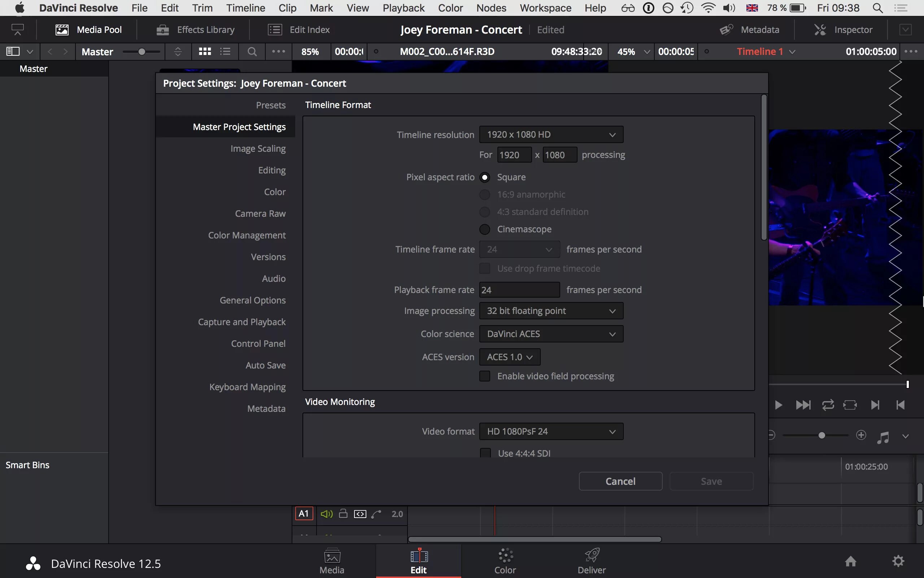The width and height of the screenshot is (924, 578).
Task: Open Image processing dropdown
Action: [551, 311]
